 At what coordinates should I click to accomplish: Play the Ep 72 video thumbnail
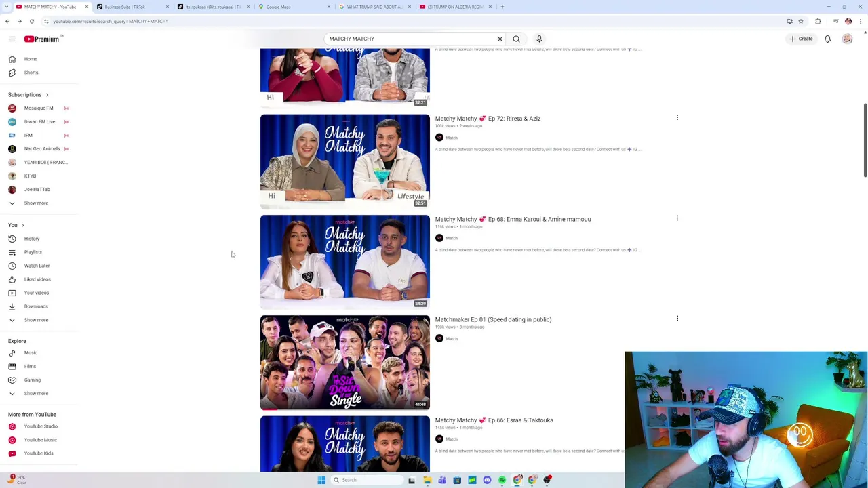pyautogui.click(x=344, y=161)
